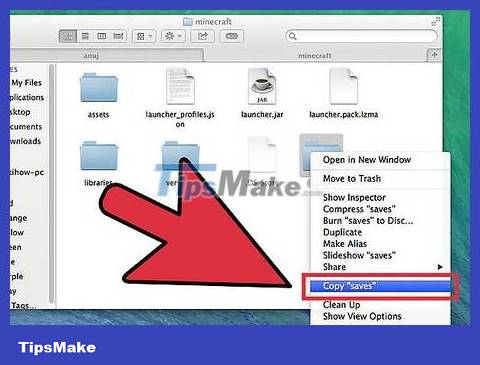Choose Slideshow "saves"

coord(380,255)
